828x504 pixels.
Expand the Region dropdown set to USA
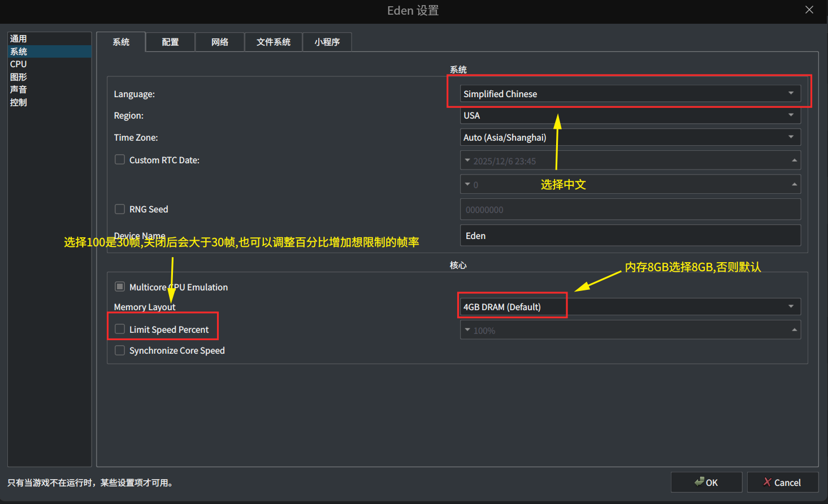tap(630, 115)
